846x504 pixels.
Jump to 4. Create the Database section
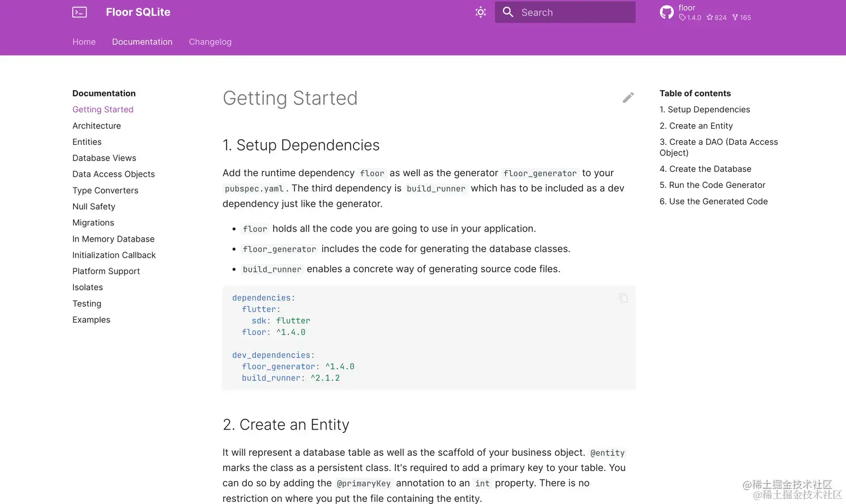coord(706,169)
